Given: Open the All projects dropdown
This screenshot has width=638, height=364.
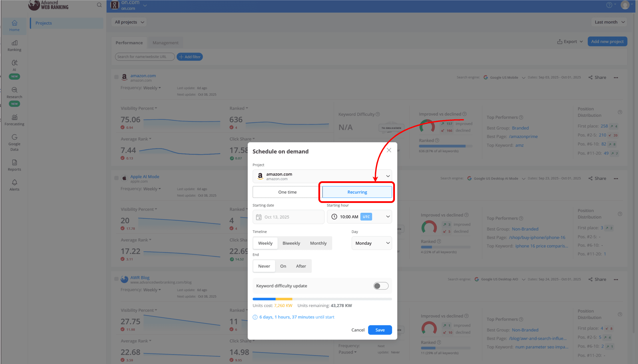Looking at the screenshot, I should (x=129, y=22).
